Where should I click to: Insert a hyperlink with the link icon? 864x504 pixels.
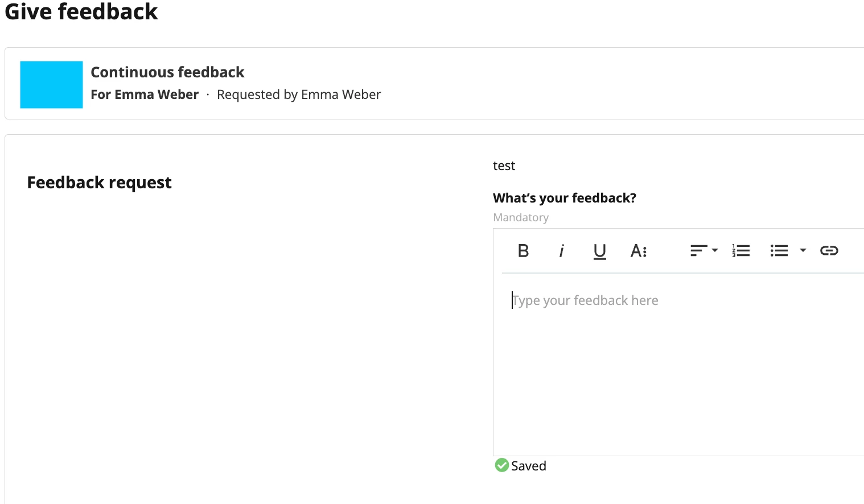point(829,250)
